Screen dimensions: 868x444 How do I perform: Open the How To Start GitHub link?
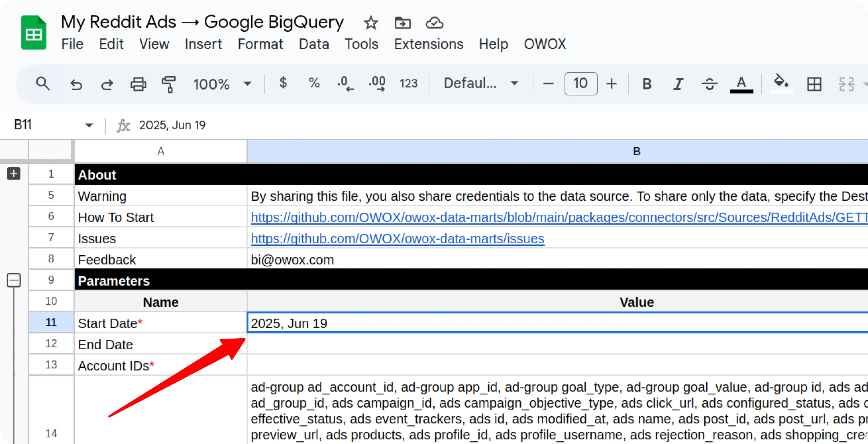(559, 217)
